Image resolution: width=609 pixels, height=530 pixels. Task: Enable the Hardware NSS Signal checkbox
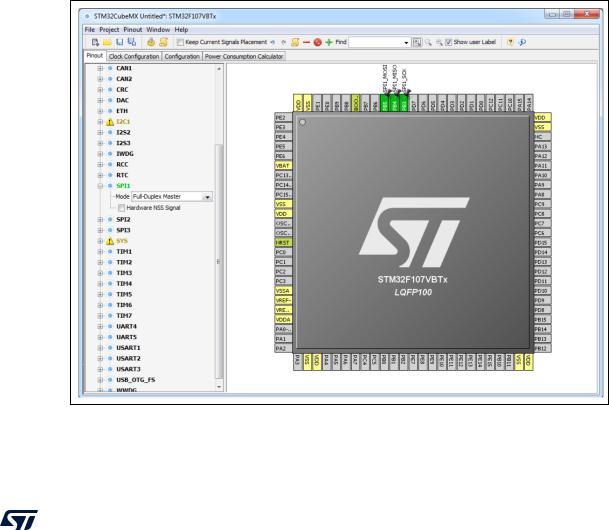(x=122, y=208)
